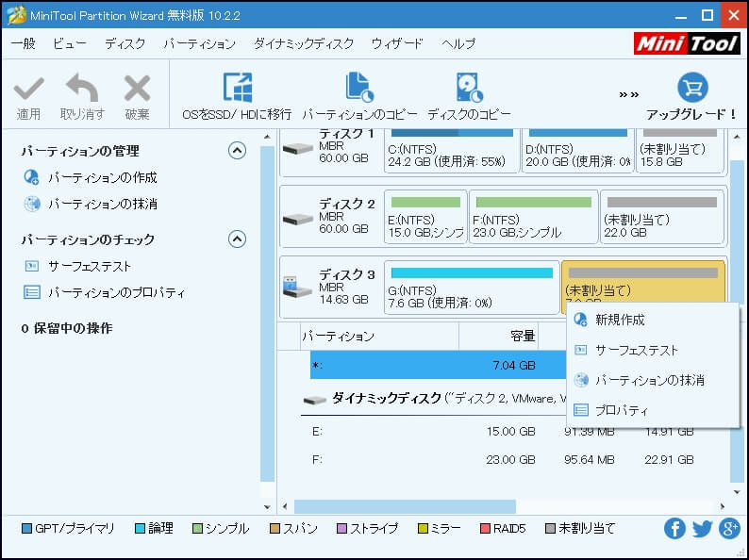Viewport: 749px width, 560px height.
Task: Click the 破棄 (Discard) X icon
Action: 137,90
